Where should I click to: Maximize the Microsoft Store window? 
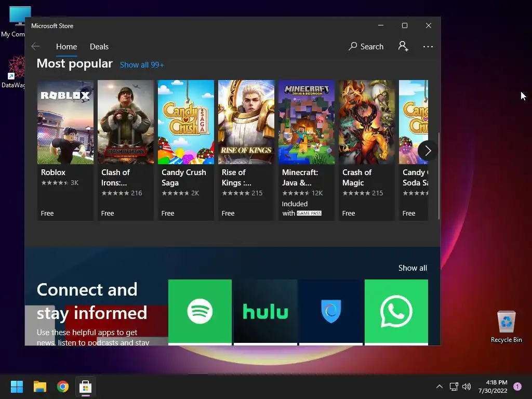tap(404, 25)
